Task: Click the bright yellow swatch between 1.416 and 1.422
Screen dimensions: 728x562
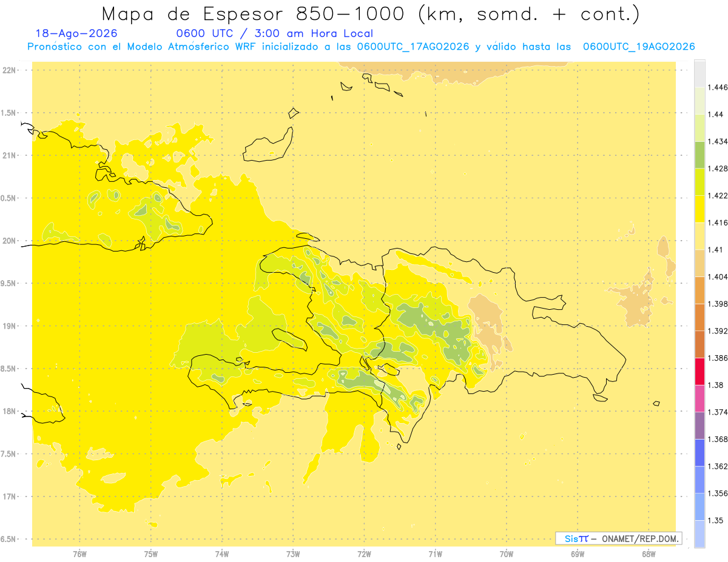Action: (x=699, y=209)
